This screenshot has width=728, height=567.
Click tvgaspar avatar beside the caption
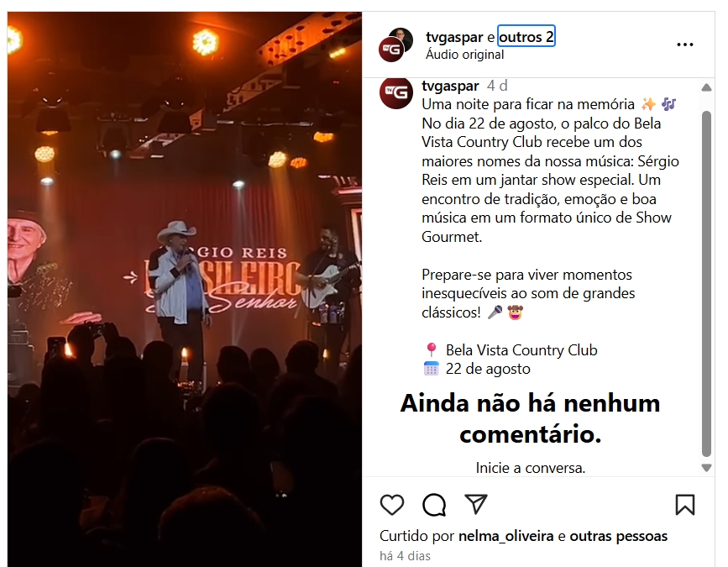(x=396, y=93)
